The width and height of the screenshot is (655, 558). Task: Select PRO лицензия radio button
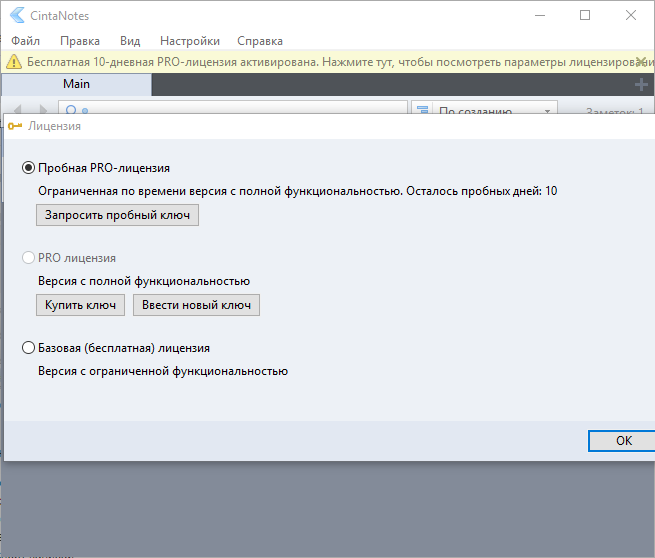coord(28,258)
